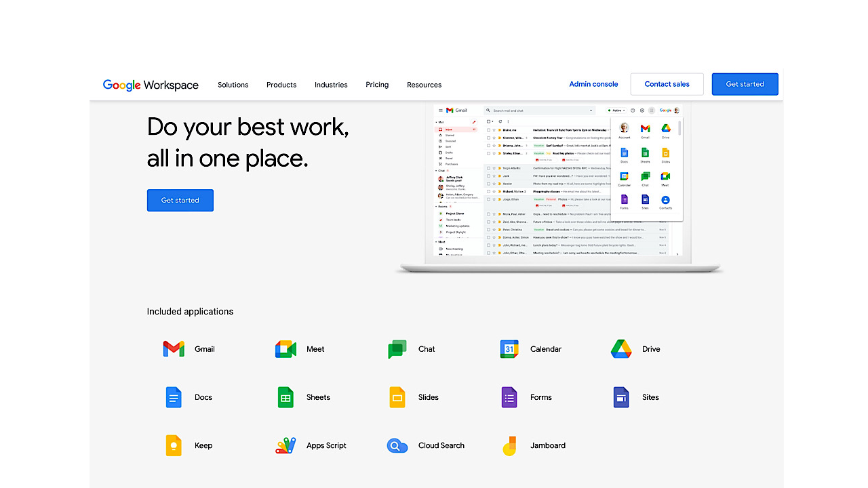Screen dimensions: 868x488
Task: Open the Admin console link
Action: click(594, 84)
